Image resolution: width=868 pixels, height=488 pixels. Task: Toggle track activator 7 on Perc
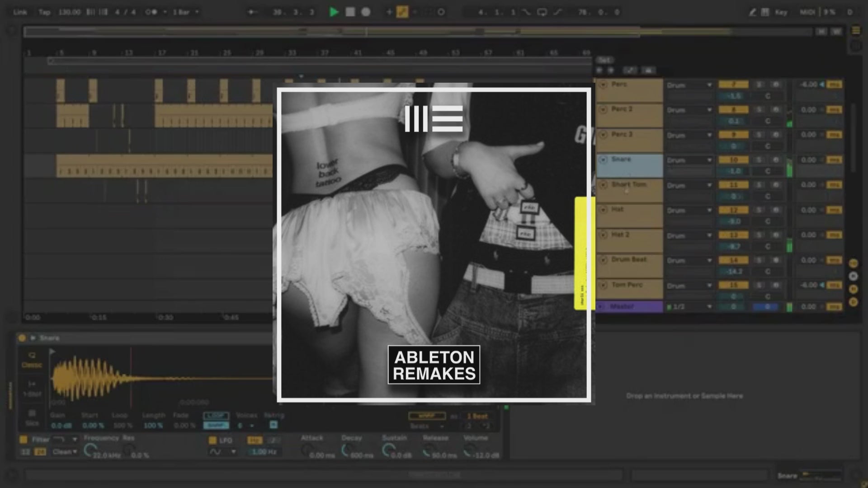(x=733, y=84)
